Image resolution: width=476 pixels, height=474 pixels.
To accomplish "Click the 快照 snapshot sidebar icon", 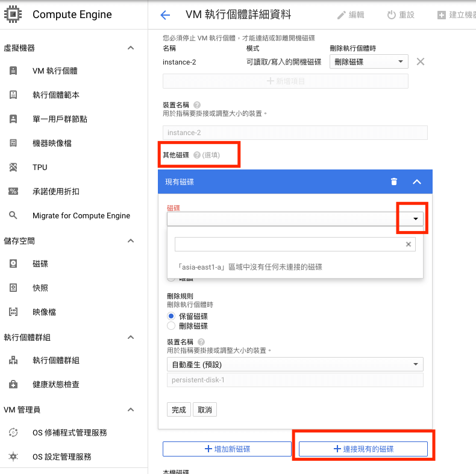I will pyautogui.click(x=13, y=288).
